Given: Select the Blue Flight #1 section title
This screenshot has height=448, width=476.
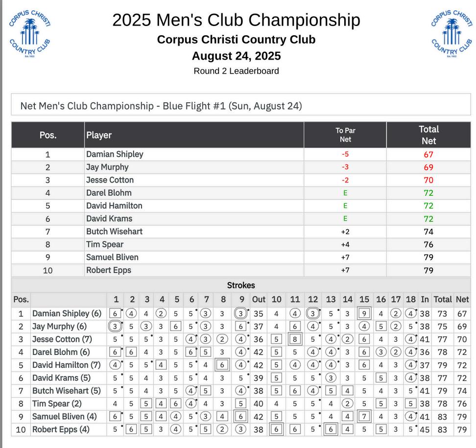Looking at the screenshot, I should 161,106.
